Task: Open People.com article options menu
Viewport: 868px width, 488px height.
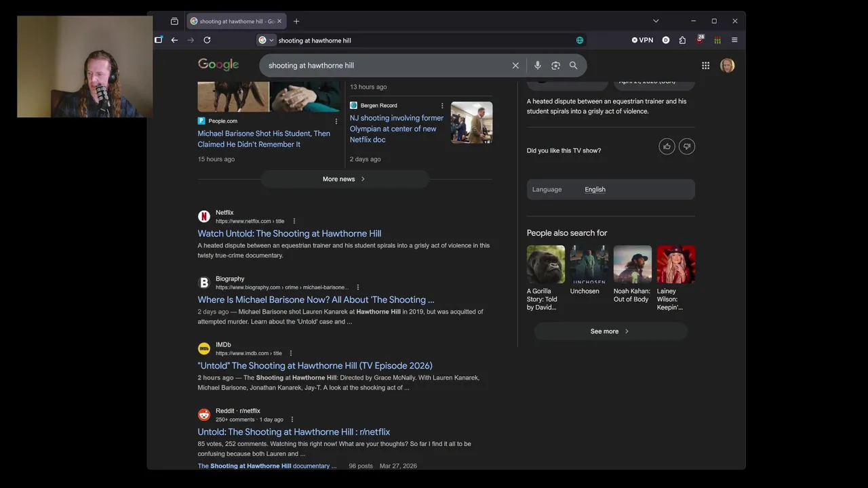Action: coord(336,121)
